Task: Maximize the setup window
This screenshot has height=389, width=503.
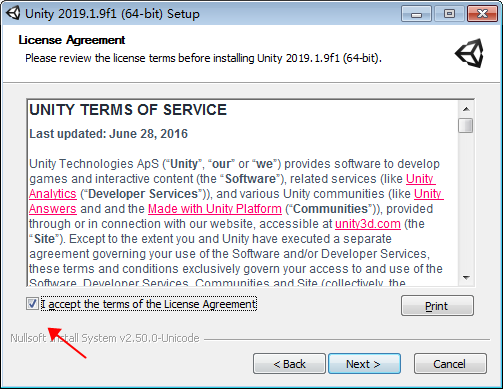Action: tap(449, 14)
